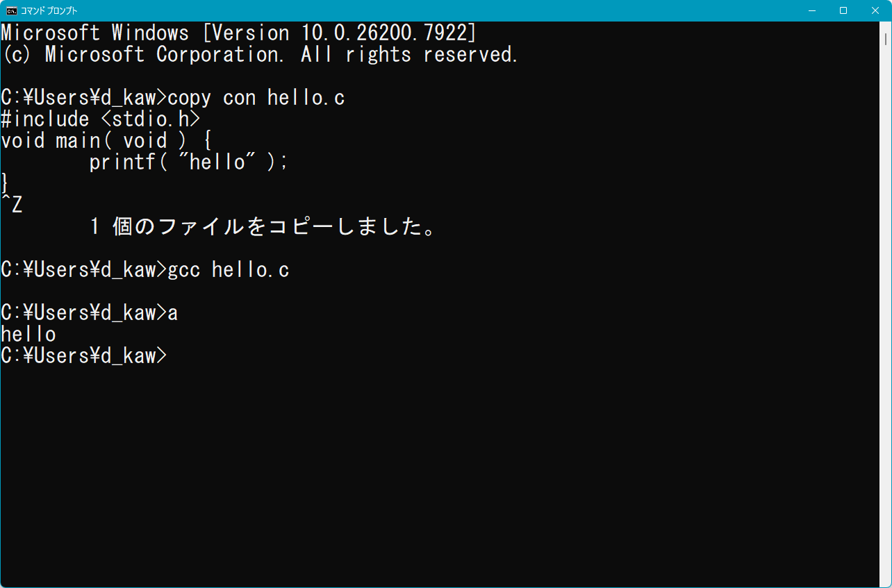Image resolution: width=892 pixels, height=588 pixels.
Task: Click the "copy con hello.c" command text
Action: [256, 98]
